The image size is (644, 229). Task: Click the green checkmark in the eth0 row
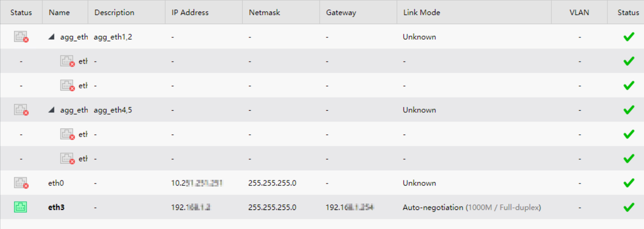click(629, 183)
